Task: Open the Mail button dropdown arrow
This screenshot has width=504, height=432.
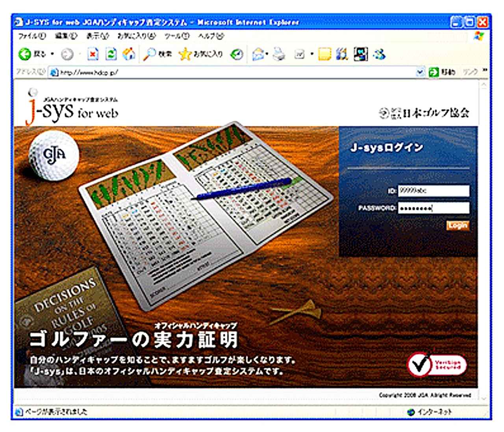Action: point(267,54)
